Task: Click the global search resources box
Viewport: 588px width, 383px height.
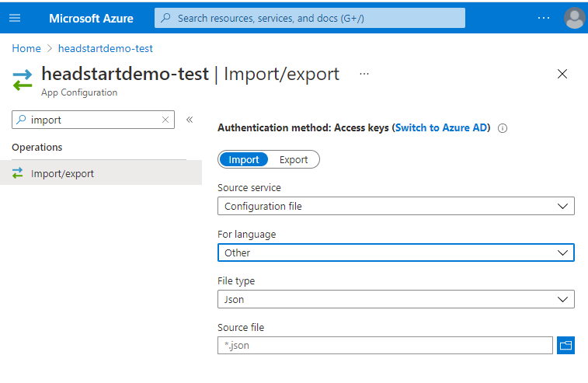Action: 309,18
